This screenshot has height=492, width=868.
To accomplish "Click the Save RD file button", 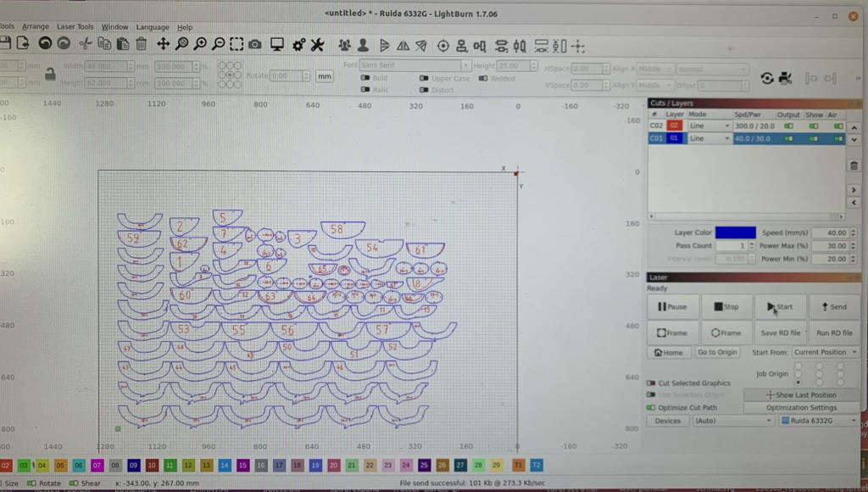I will pyautogui.click(x=780, y=333).
